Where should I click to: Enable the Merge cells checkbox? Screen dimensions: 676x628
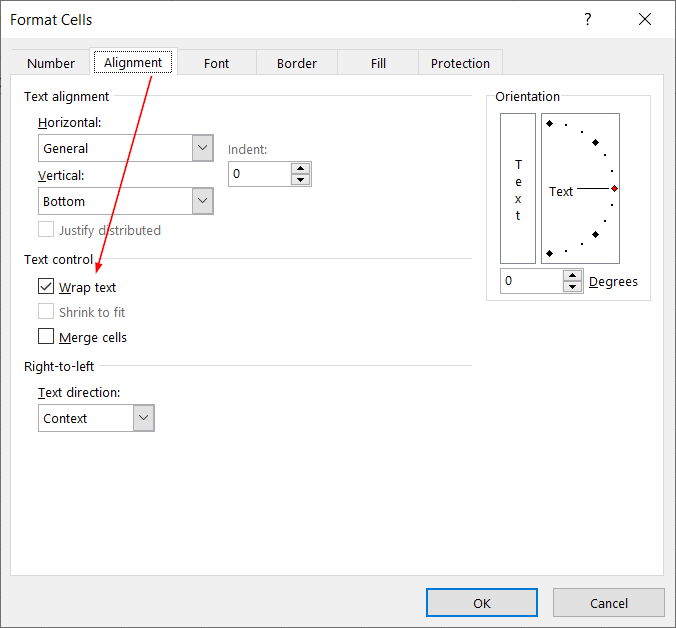click(x=46, y=336)
